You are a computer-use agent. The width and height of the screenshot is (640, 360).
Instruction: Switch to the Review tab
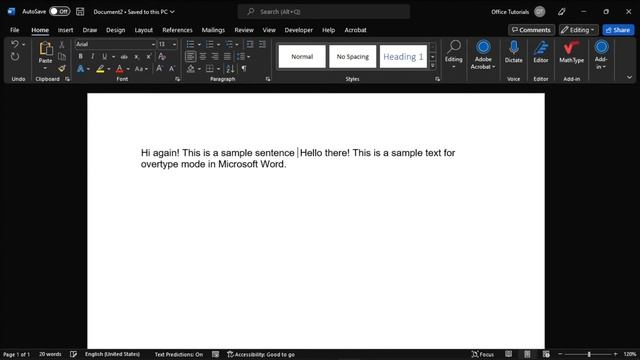[x=244, y=30]
